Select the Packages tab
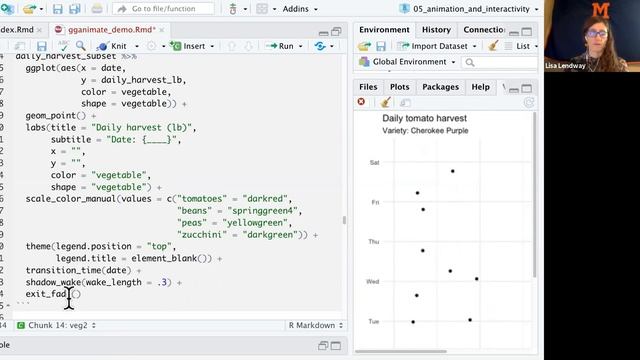Screen dimensions: 640x360 point(440,87)
